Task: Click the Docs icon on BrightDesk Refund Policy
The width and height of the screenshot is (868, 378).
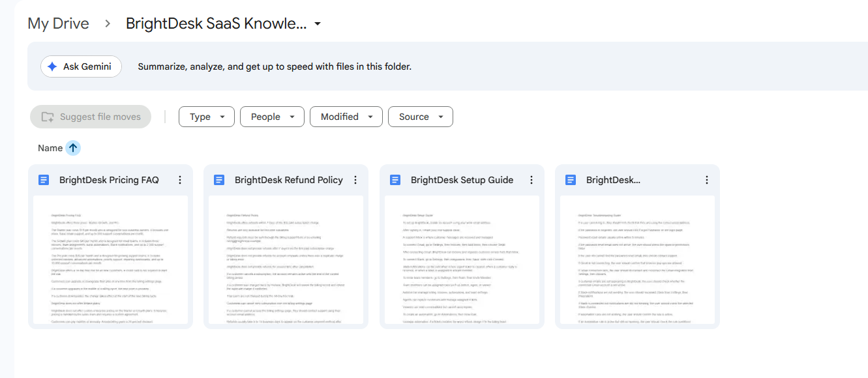Action: [219, 180]
